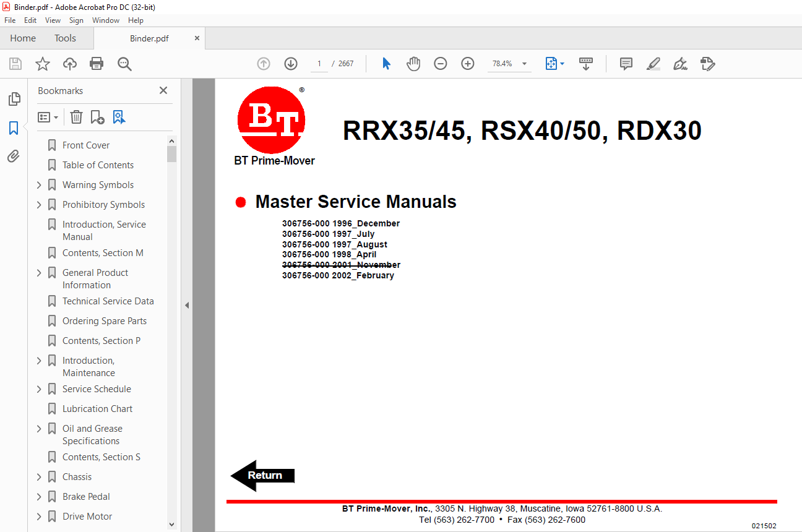Expand the Prohibitory Symbols bookmark
This screenshot has height=532, width=802.
coord(39,205)
